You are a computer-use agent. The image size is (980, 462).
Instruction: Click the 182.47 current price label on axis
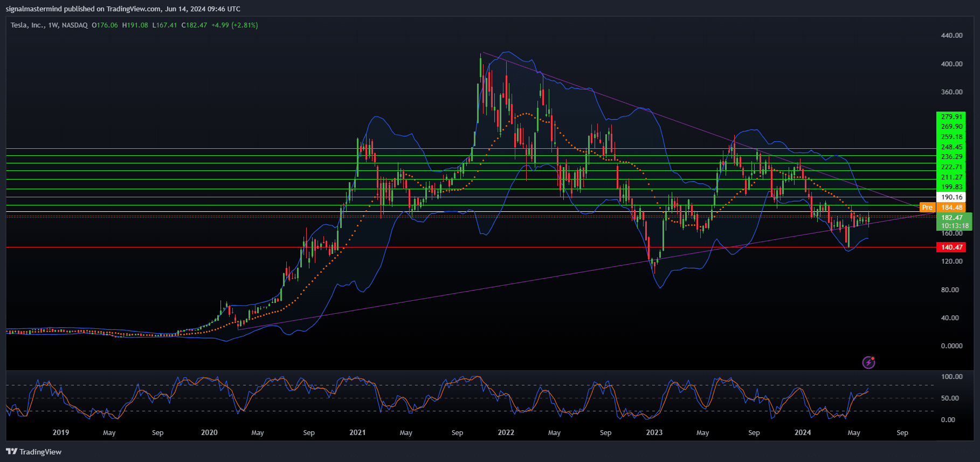point(951,218)
